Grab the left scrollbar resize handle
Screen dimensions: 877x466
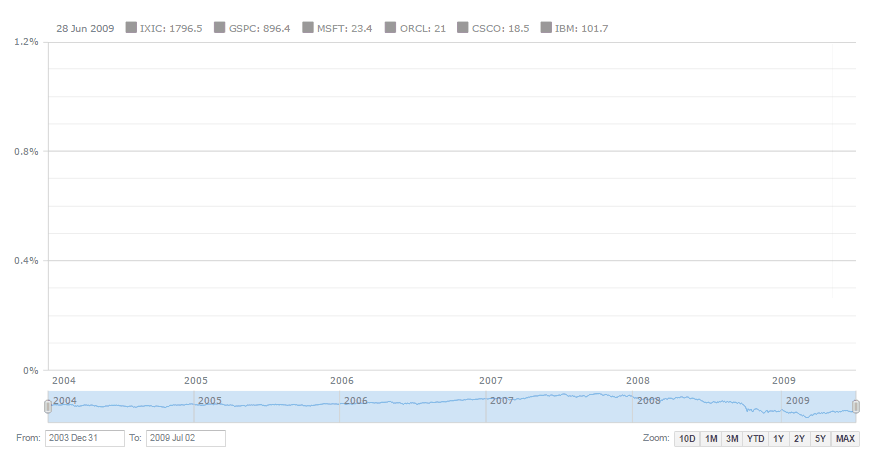(x=48, y=406)
